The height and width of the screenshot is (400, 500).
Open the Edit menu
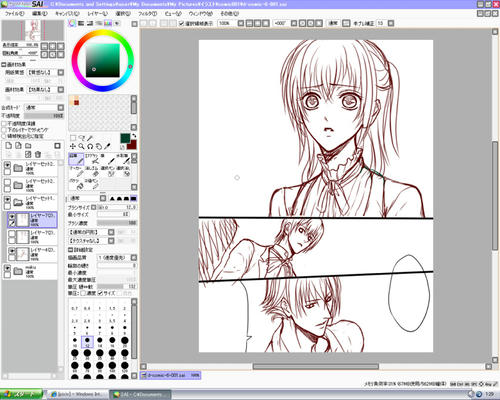coord(40,14)
